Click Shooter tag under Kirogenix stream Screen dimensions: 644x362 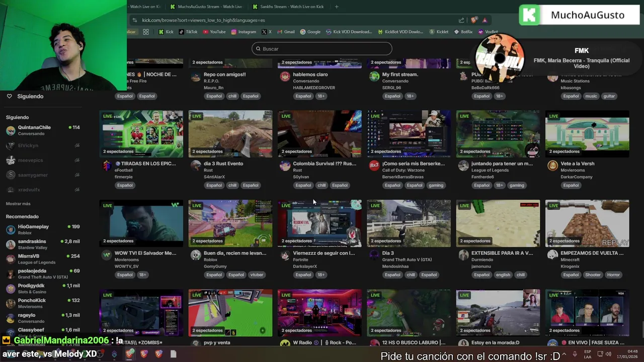pos(593,275)
